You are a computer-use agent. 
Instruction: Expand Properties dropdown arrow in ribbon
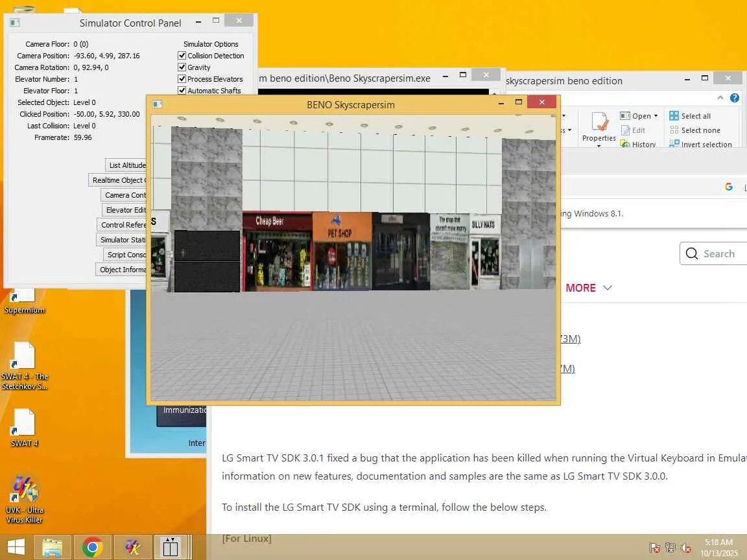pyautogui.click(x=599, y=146)
